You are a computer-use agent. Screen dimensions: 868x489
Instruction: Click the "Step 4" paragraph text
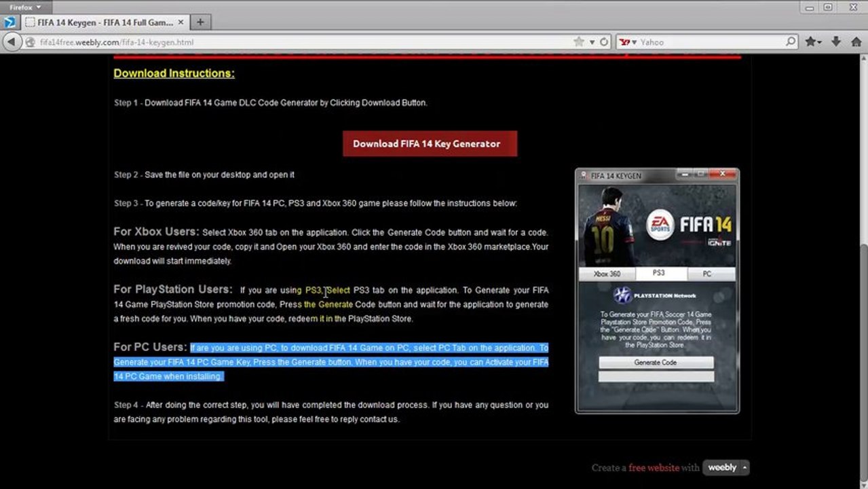(331, 412)
